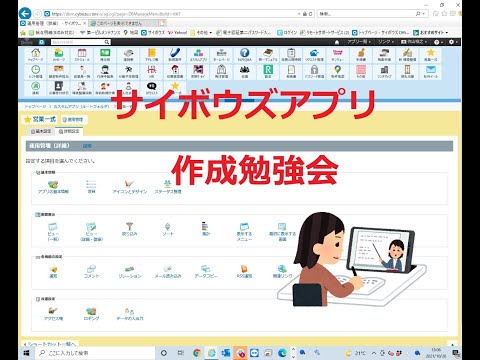Screen dimensions: 480x360
Task: Open アイコンとデザイン settings
Action: pos(129,187)
